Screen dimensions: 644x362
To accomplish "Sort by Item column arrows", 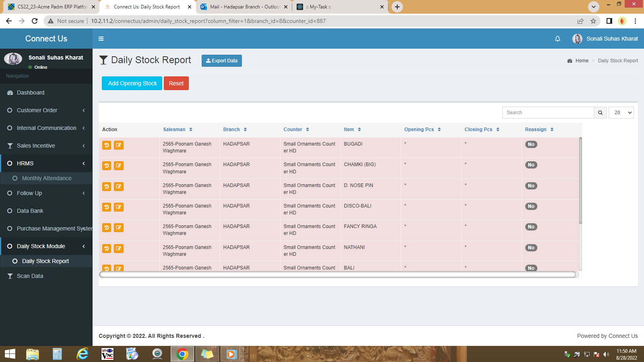I will tap(359, 130).
